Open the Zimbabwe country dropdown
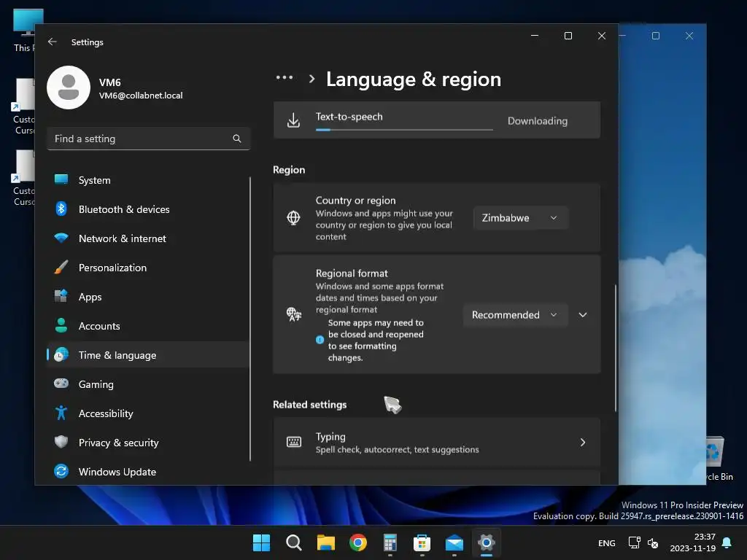This screenshot has height=560, width=747. (520, 217)
